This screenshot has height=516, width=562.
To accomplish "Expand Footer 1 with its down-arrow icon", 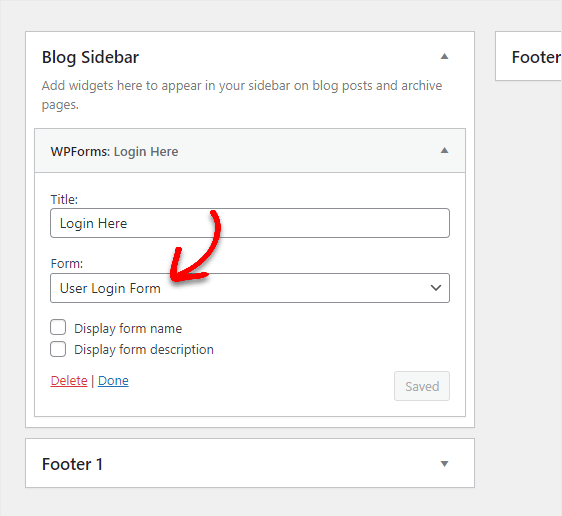I will pyautogui.click(x=444, y=464).
